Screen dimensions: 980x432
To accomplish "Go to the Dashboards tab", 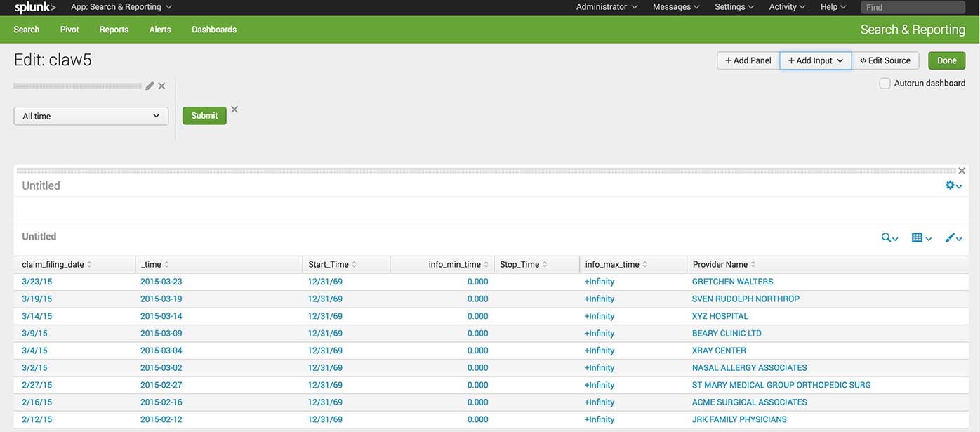I will tap(214, 30).
